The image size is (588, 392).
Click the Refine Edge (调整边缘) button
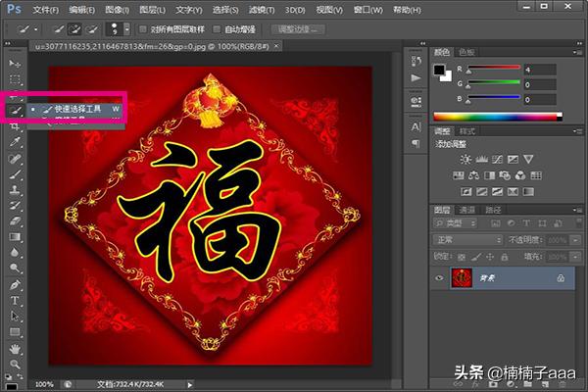click(x=300, y=29)
